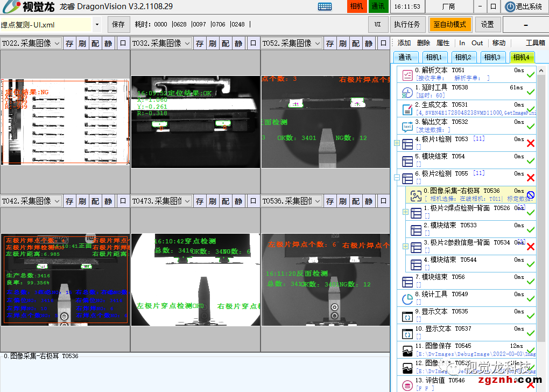Click the 生成文本 T0531 edit icon
This screenshot has height=392, width=549.
[x=407, y=109]
